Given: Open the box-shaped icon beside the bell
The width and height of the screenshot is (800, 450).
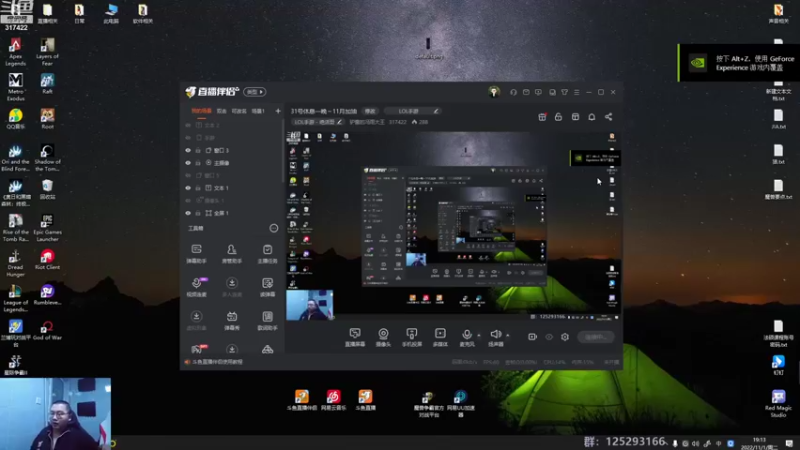Looking at the screenshot, I should [575, 117].
